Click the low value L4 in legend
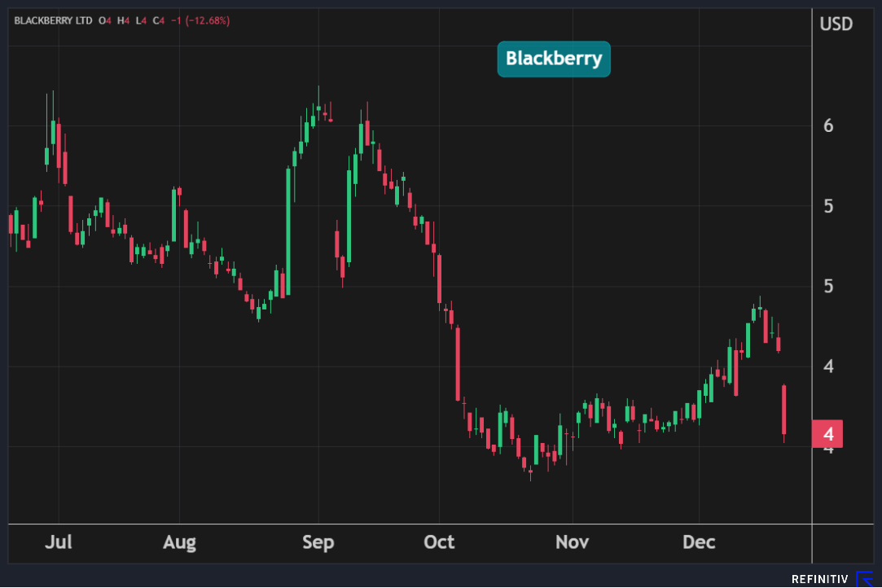The image size is (882, 588). 140,20
